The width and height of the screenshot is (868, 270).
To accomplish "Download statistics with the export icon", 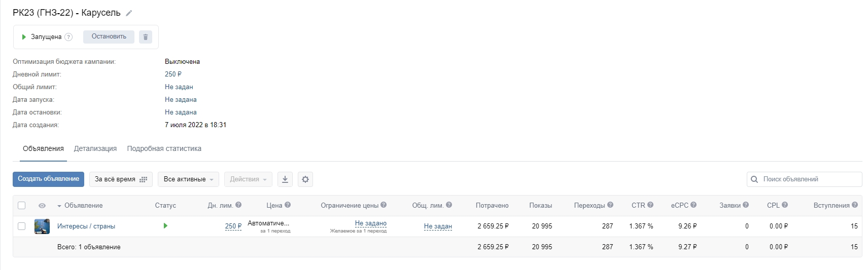I will 285,179.
